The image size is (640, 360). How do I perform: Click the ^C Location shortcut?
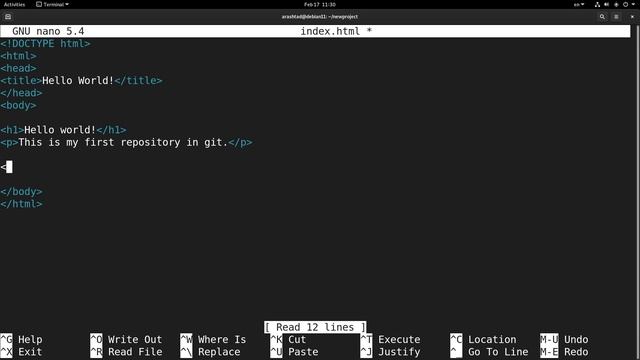click(483, 339)
